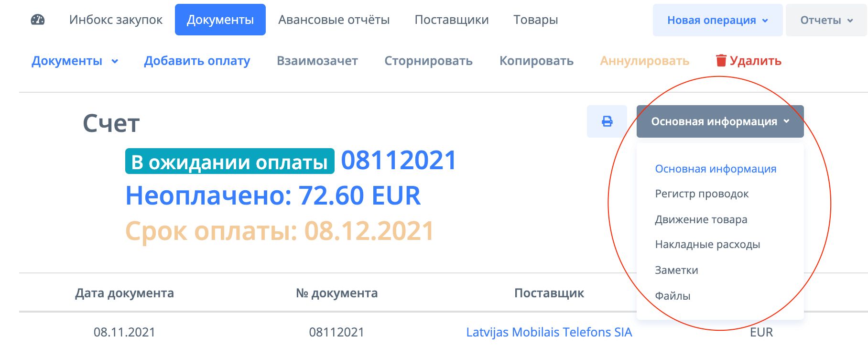This screenshot has height=347, width=868.
Task: Collapse the Основная информация dropdown button
Action: (720, 121)
